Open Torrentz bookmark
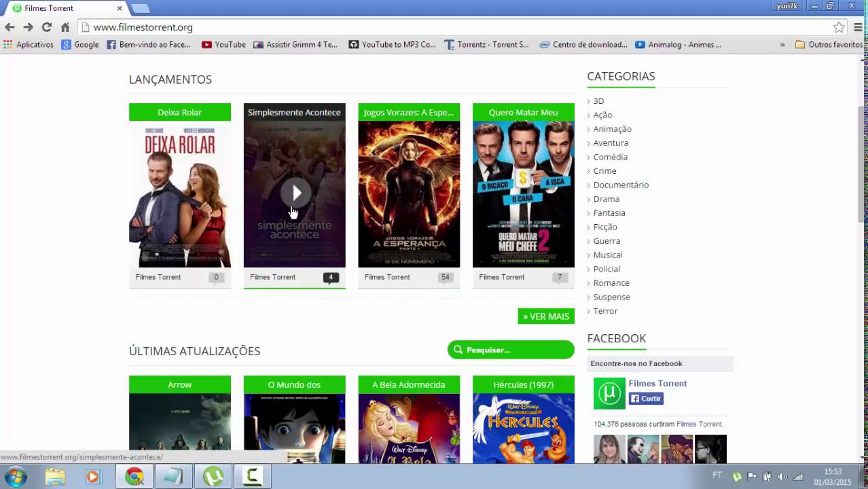The width and height of the screenshot is (868, 489). pyautogui.click(x=486, y=45)
